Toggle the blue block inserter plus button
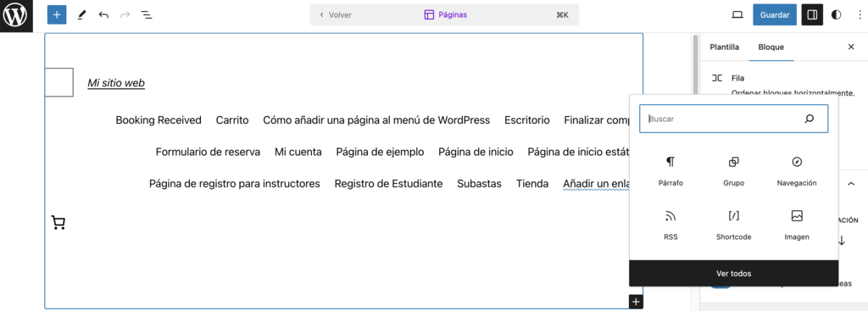Viewport: 868px width, 311px height. [57, 15]
